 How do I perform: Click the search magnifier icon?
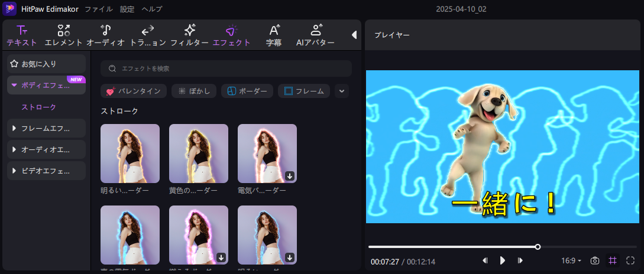click(112, 68)
